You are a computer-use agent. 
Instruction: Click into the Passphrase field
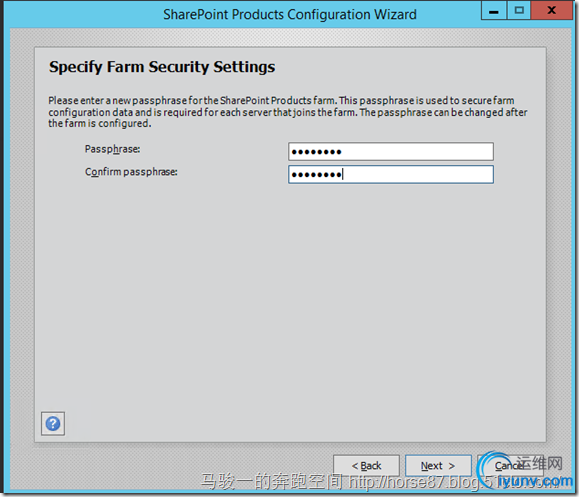[x=391, y=151]
